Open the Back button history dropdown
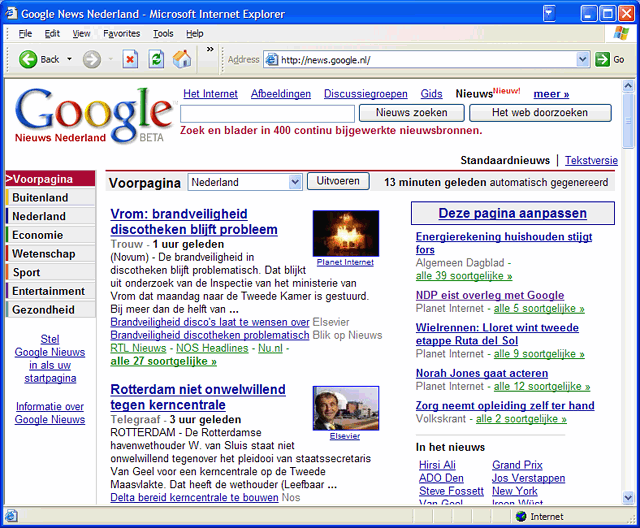 tap(69, 60)
